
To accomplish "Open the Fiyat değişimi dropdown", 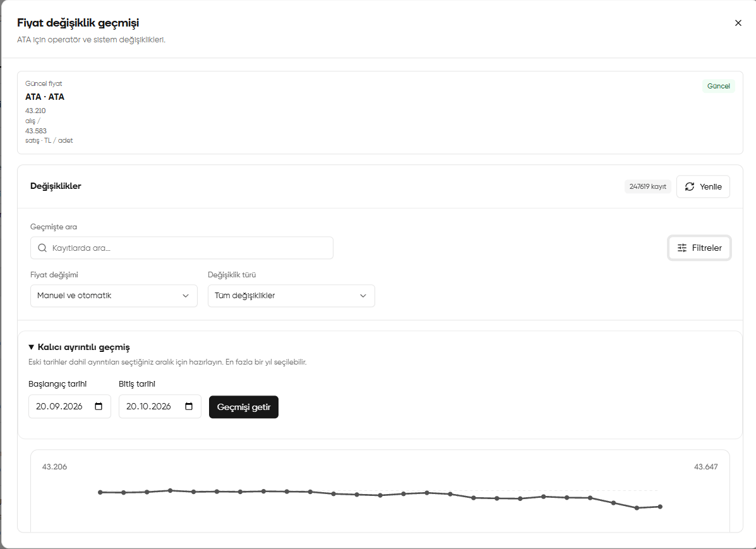I will click(114, 296).
